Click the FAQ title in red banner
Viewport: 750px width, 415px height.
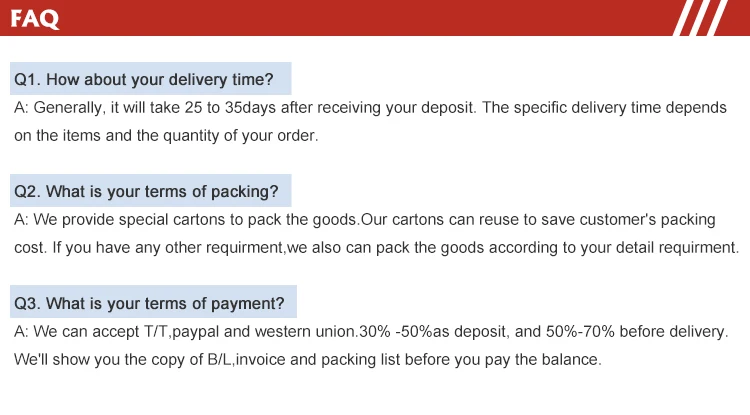click(x=37, y=18)
